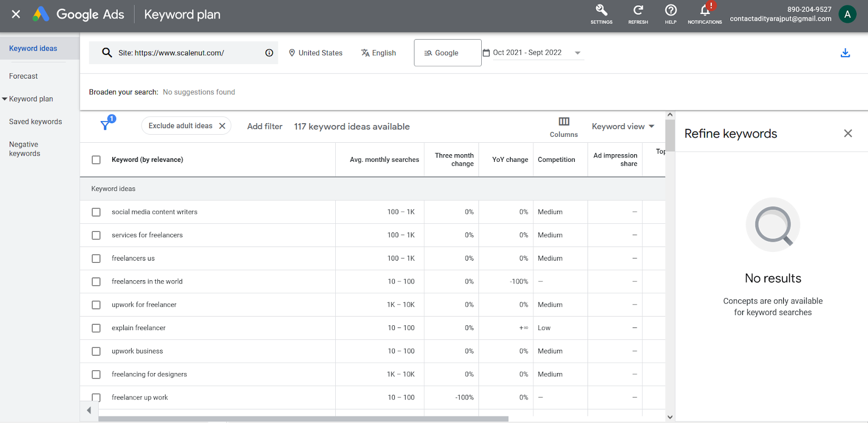Open the Notifications bell
Viewport: 868px width, 423px height.
point(705,10)
